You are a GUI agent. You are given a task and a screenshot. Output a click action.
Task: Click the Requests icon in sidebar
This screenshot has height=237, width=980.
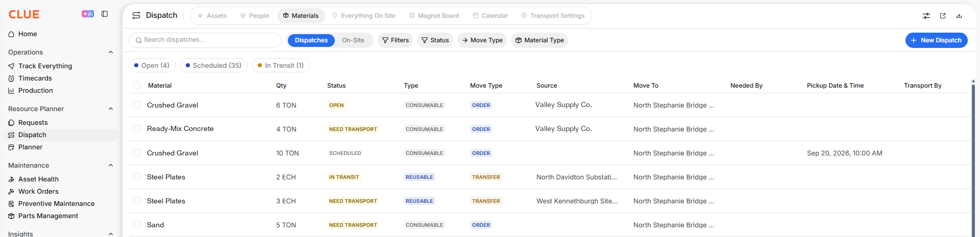tap(11, 123)
